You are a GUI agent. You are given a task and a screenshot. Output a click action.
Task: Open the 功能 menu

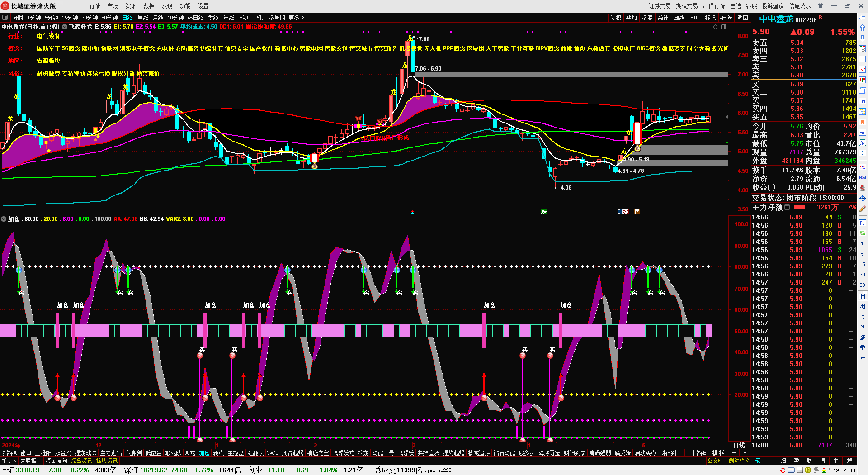[x=185, y=6]
